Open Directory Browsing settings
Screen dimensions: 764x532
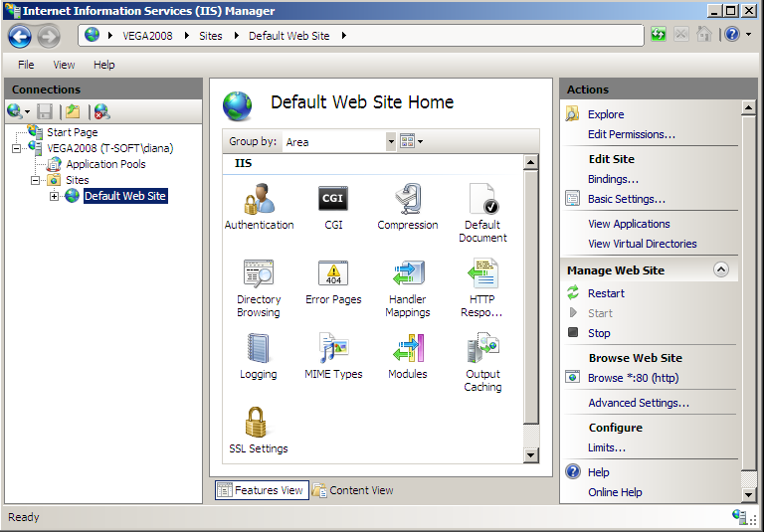point(259,273)
